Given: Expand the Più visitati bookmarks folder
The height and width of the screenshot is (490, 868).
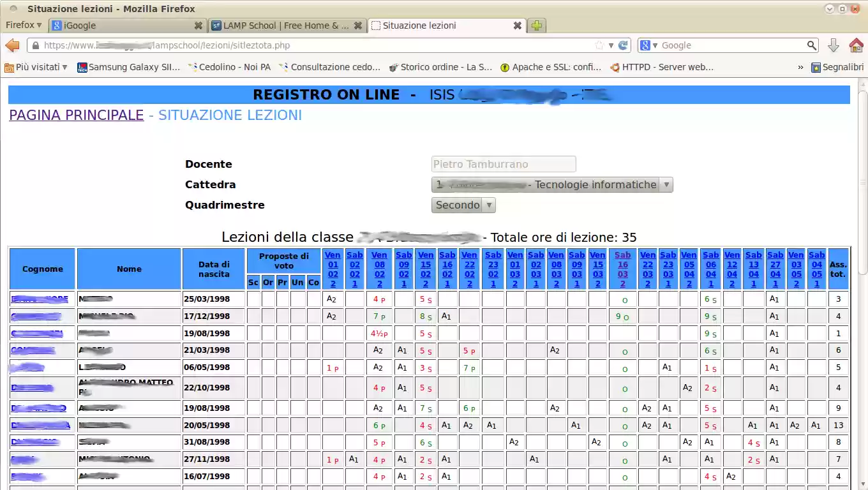Looking at the screenshot, I should pyautogui.click(x=36, y=67).
